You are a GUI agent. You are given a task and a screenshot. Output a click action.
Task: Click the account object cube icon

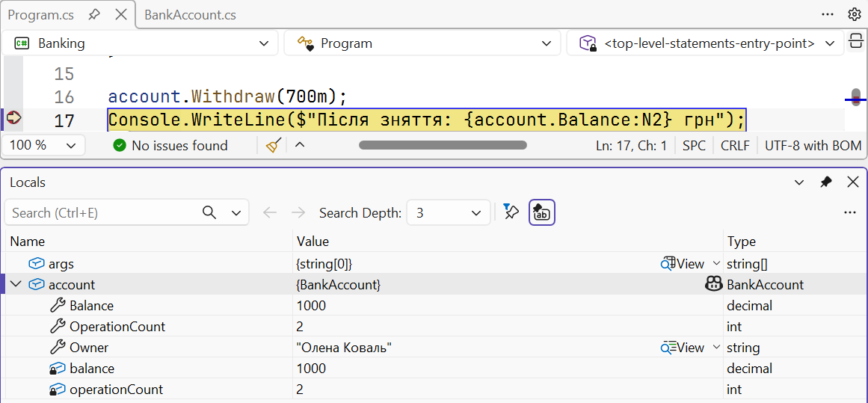[37, 285]
